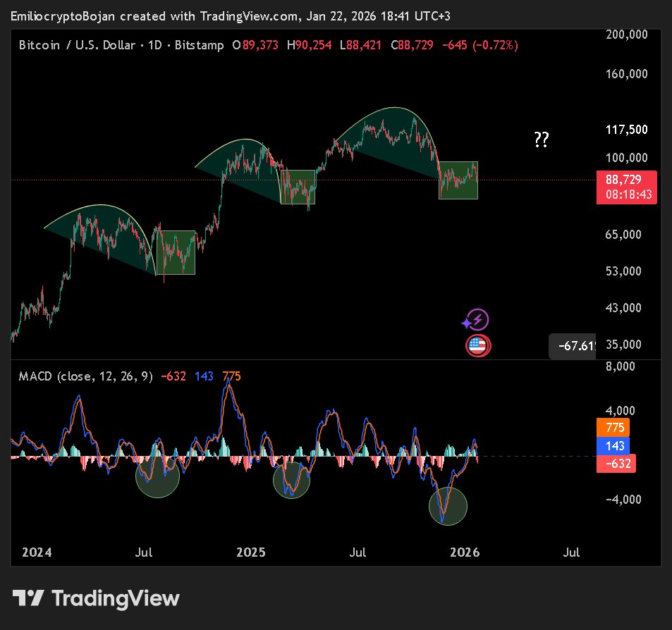Click the 35,000 price axis label
The width and height of the screenshot is (672, 630).
(x=623, y=345)
